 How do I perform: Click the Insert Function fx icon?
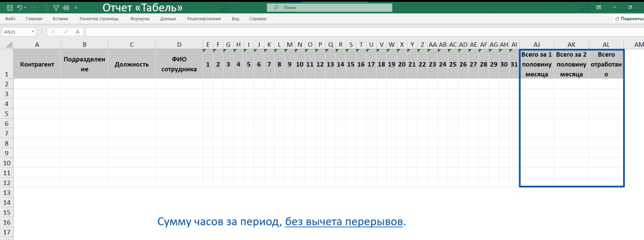click(77, 32)
